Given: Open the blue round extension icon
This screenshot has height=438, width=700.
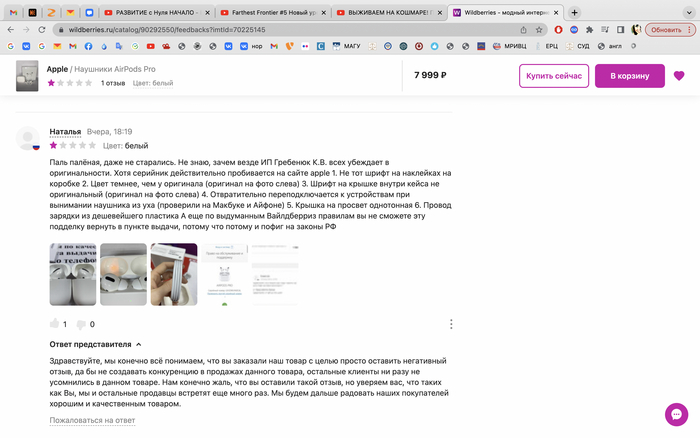Looking at the screenshot, I should [574, 30].
